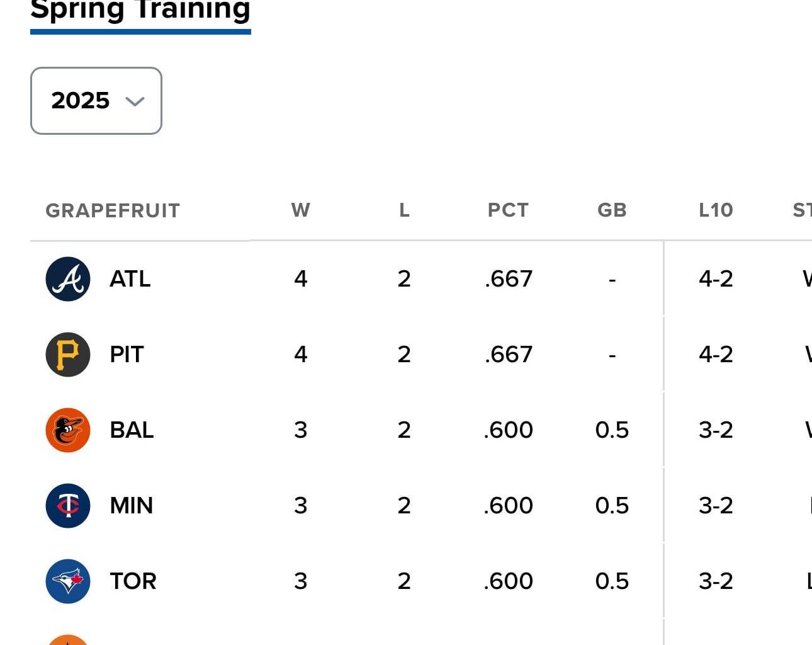Sort by PCT column header
This screenshot has height=645, width=812.
click(x=507, y=210)
